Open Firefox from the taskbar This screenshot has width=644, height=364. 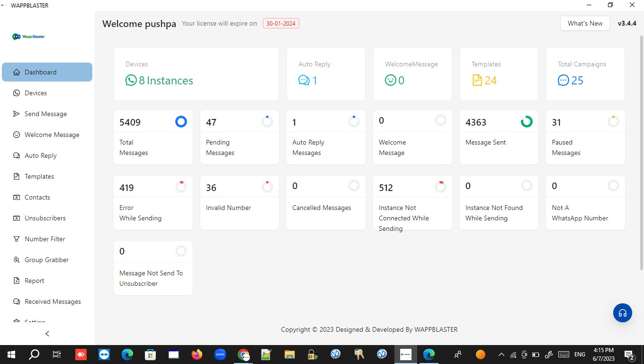click(x=197, y=354)
